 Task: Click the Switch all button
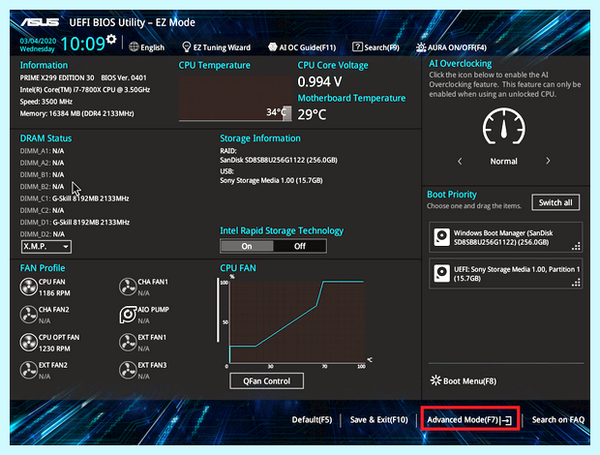(x=556, y=202)
